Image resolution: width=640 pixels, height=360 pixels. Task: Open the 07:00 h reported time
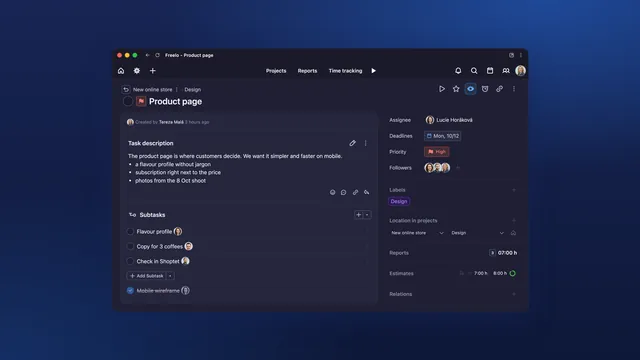507,253
